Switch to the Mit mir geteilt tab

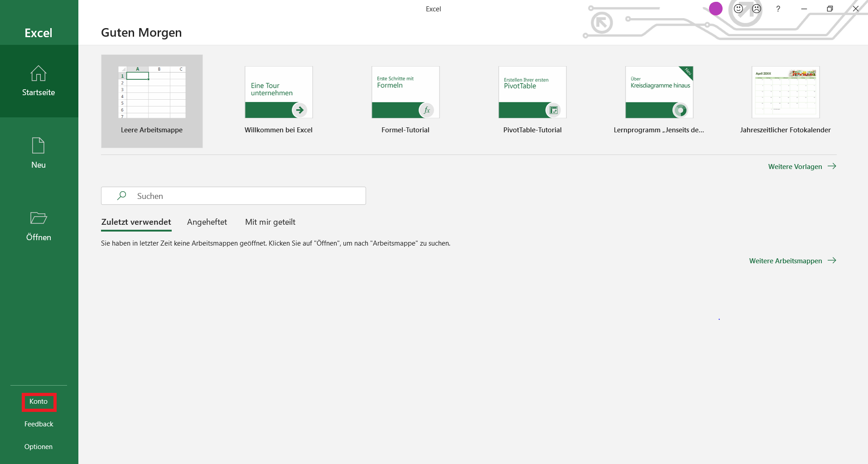tap(270, 222)
